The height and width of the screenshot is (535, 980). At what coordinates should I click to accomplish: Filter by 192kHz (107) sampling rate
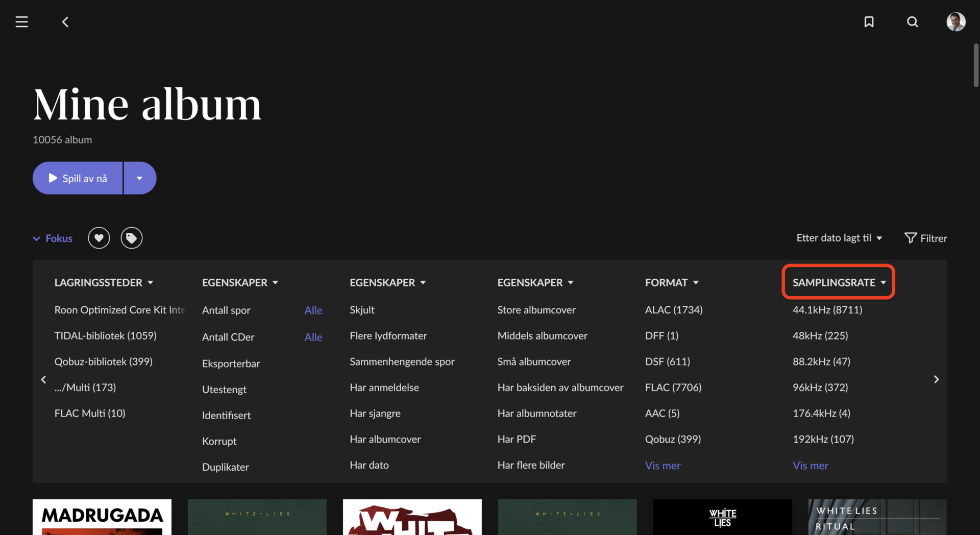[823, 439]
